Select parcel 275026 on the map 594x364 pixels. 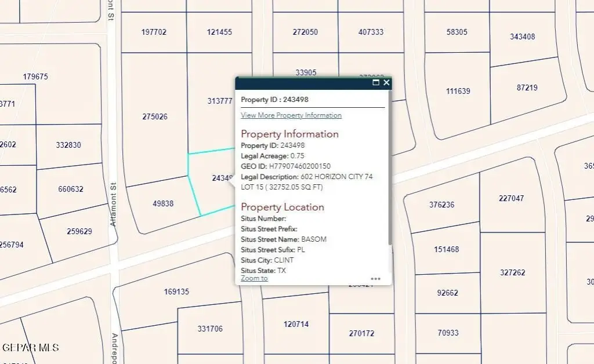[155, 117]
